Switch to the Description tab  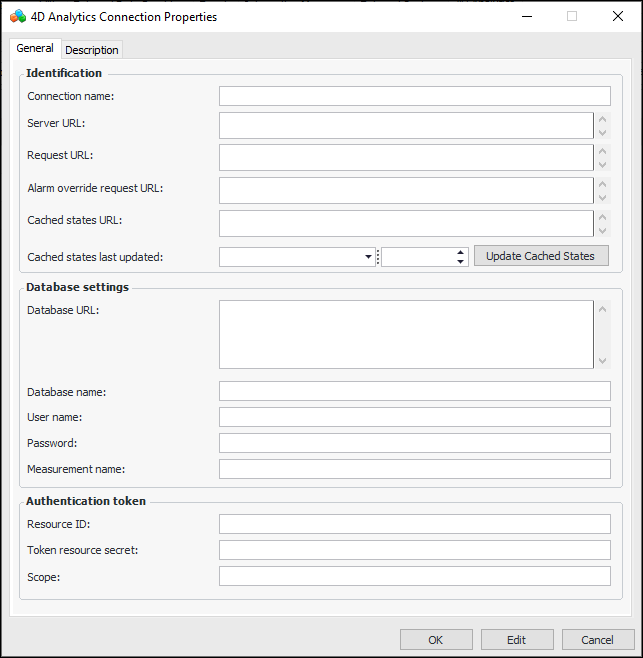tap(92, 50)
